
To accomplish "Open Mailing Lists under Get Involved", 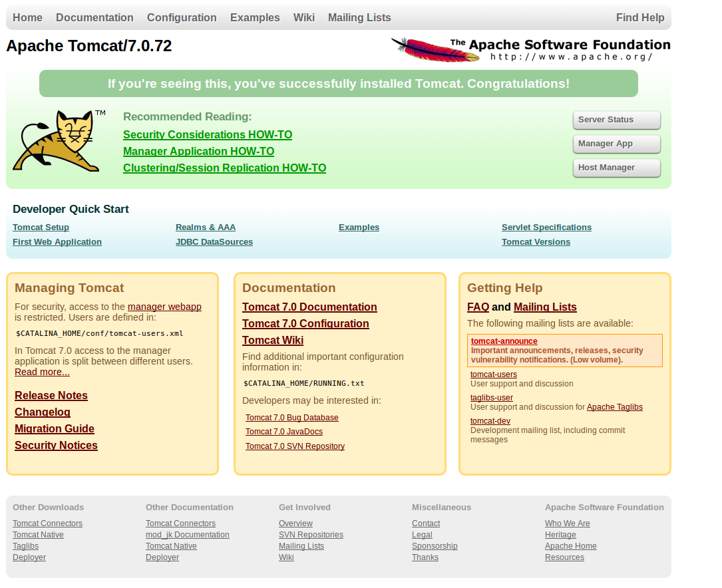I will [301, 546].
